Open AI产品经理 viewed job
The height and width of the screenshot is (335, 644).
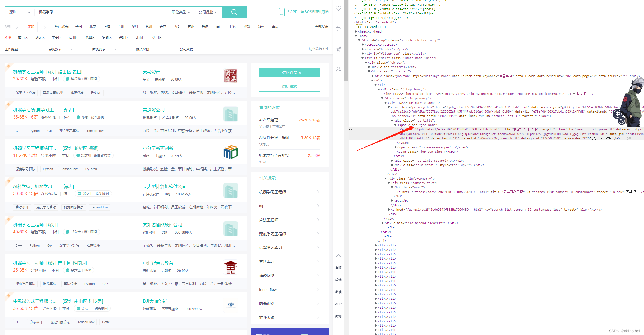pos(268,120)
